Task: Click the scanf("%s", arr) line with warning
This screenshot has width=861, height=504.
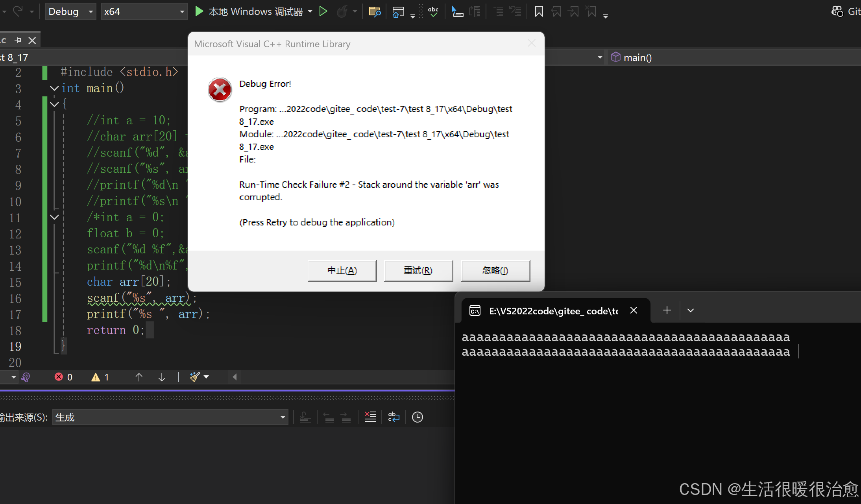Action: click(142, 298)
